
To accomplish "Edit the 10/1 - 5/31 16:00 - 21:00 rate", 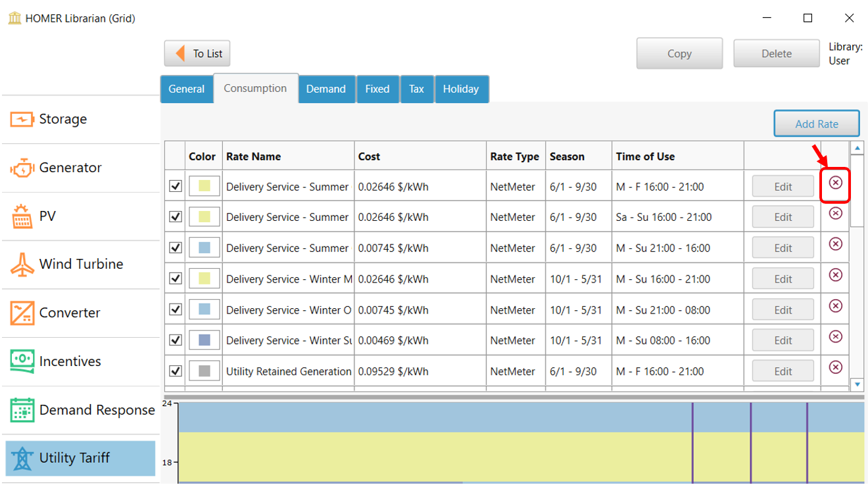I will point(783,279).
